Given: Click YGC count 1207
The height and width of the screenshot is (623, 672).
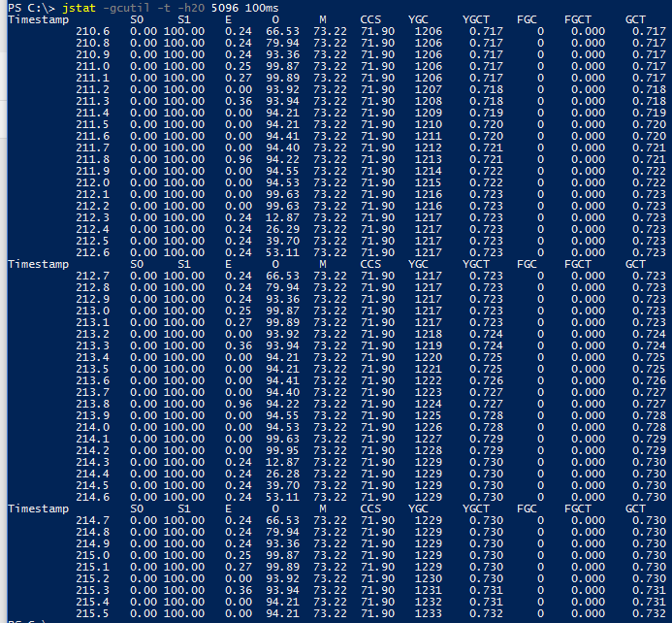Looking at the screenshot, I should (429, 89).
